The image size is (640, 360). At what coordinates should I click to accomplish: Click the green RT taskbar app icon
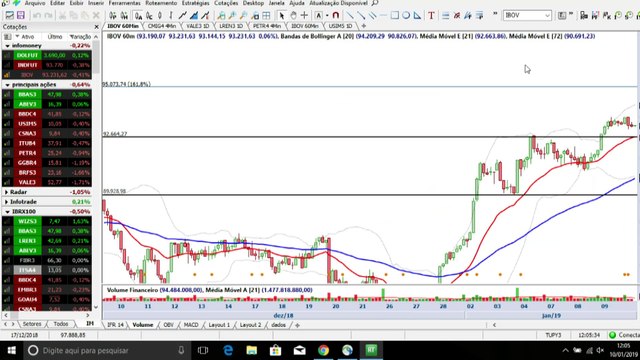click(x=371, y=350)
